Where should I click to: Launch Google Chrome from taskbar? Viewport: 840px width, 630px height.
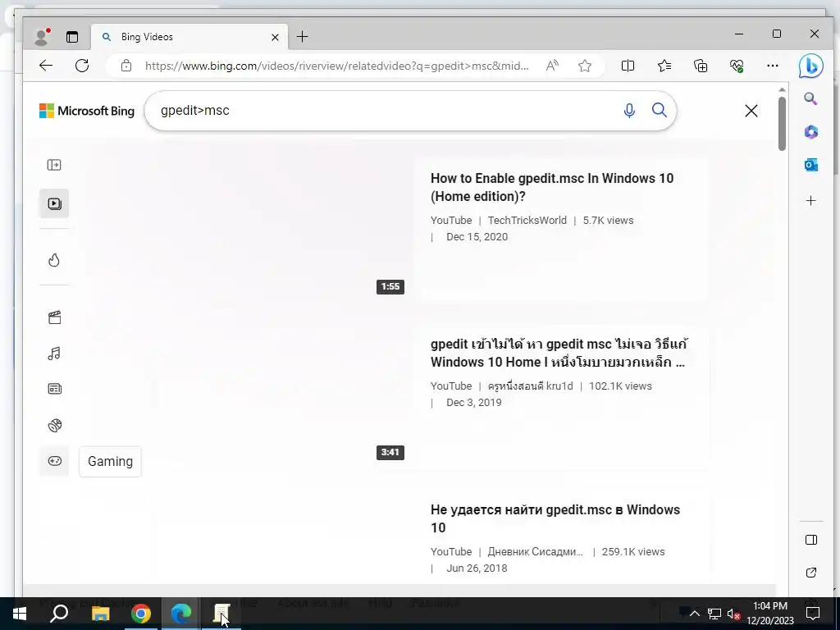click(x=141, y=614)
